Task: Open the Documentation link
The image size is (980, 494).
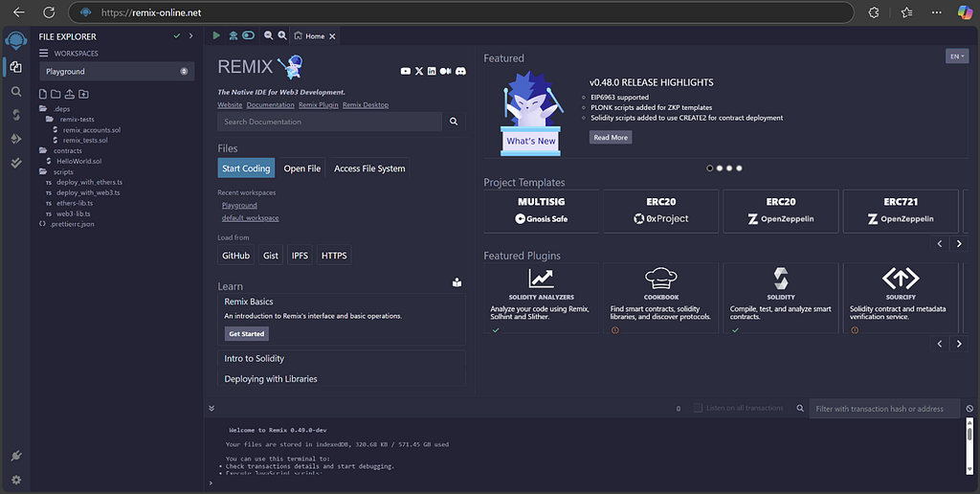Action: [270, 105]
